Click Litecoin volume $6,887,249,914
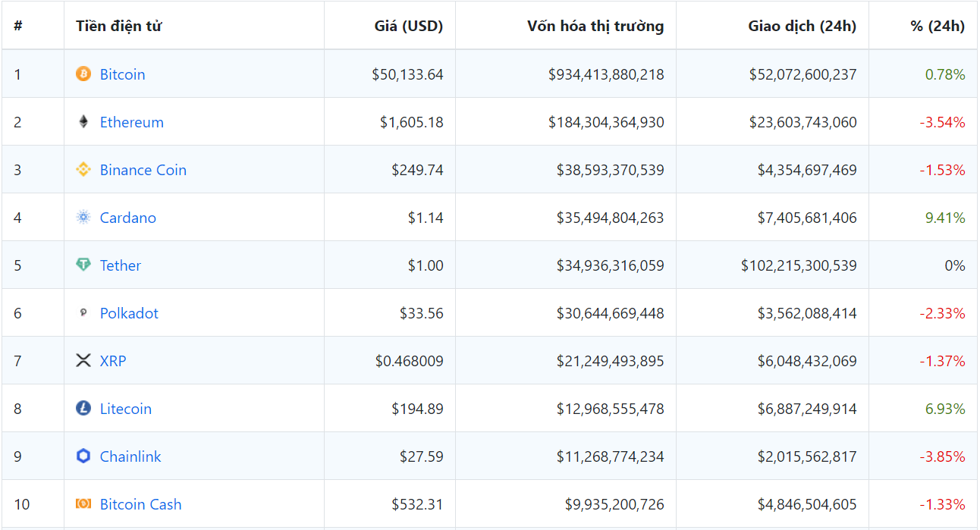The height and width of the screenshot is (530, 980). click(807, 409)
